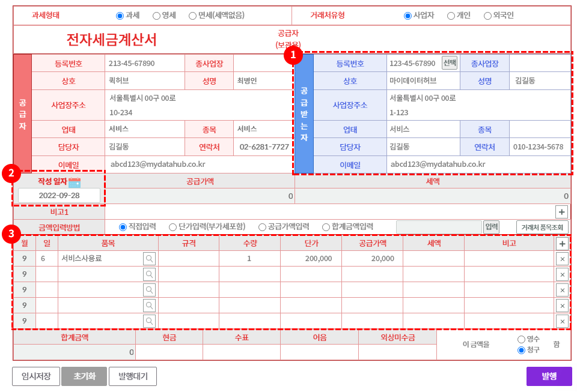Select the 영세 tax type option
This screenshot has width=580, height=392.
[156, 16]
